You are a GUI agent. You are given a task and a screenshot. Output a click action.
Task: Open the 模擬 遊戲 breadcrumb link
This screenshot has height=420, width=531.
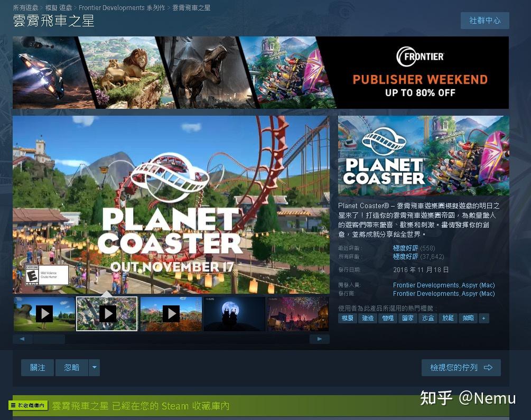pos(59,7)
